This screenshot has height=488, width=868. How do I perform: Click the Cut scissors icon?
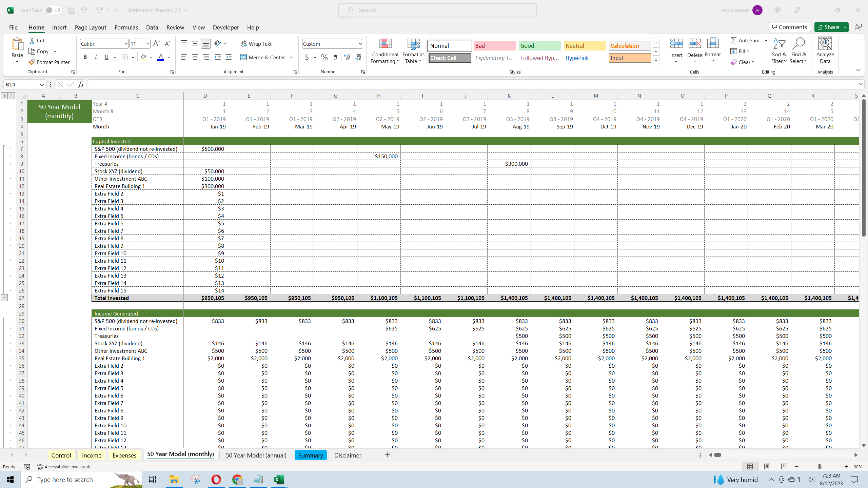pyautogui.click(x=32, y=40)
